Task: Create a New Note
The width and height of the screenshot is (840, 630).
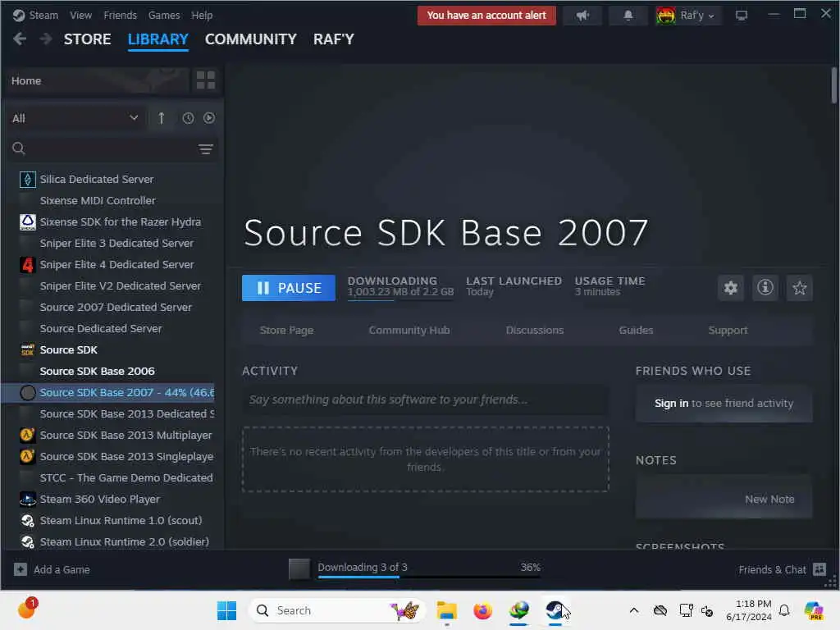Action: point(769,499)
